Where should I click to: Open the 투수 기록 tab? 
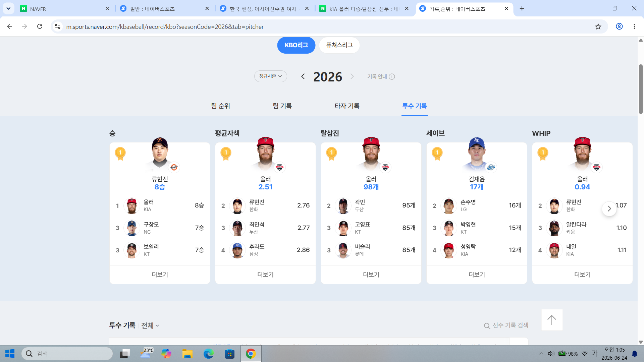click(415, 106)
